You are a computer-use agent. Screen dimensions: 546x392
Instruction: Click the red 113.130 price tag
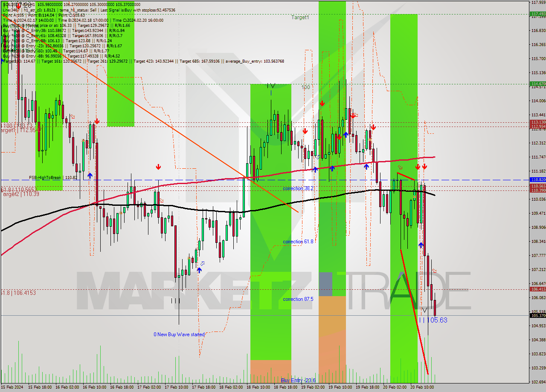point(538,122)
